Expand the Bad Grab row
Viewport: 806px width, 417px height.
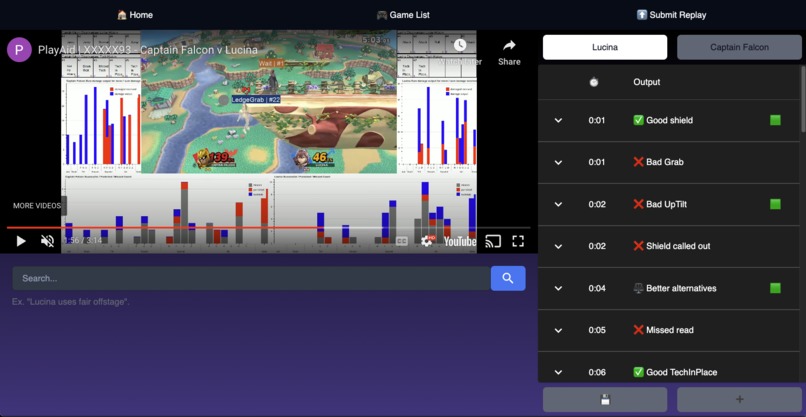pos(558,162)
